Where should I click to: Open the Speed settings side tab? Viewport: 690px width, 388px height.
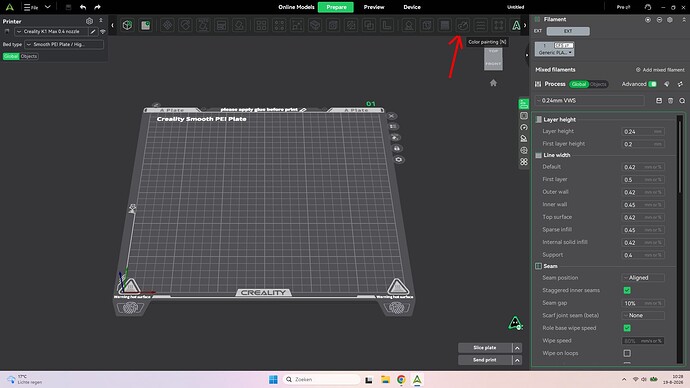point(524,127)
